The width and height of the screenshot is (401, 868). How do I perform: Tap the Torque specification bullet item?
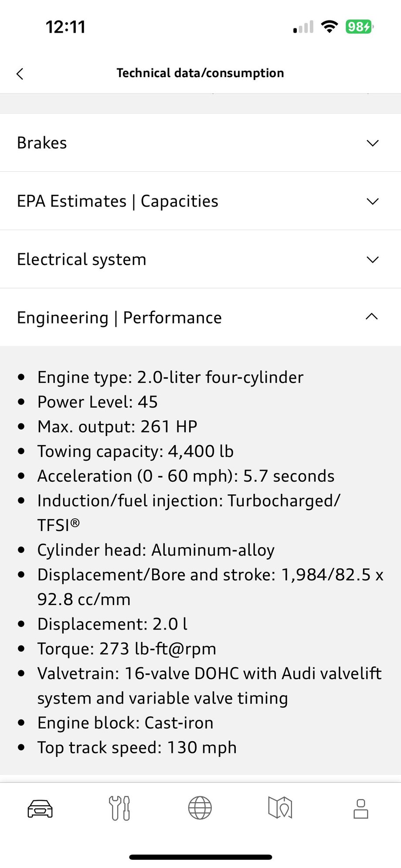coord(126,649)
